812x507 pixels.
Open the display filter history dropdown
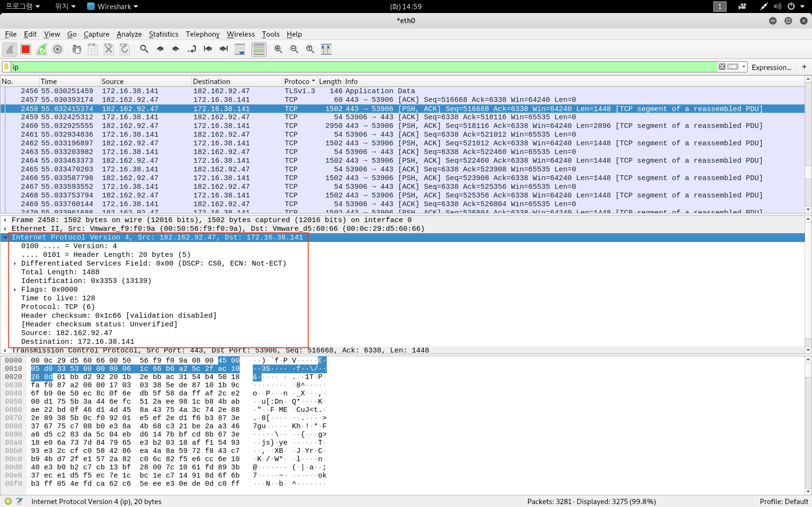744,67
